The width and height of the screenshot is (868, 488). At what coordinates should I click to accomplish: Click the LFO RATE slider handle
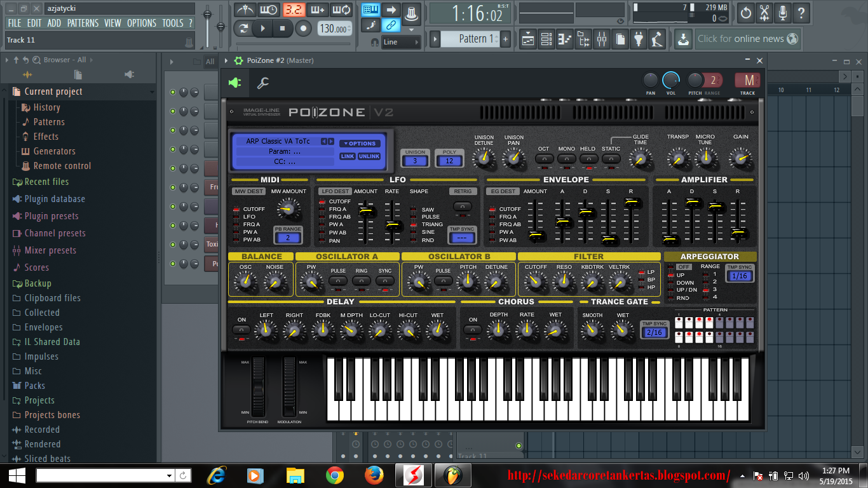coord(394,225)
